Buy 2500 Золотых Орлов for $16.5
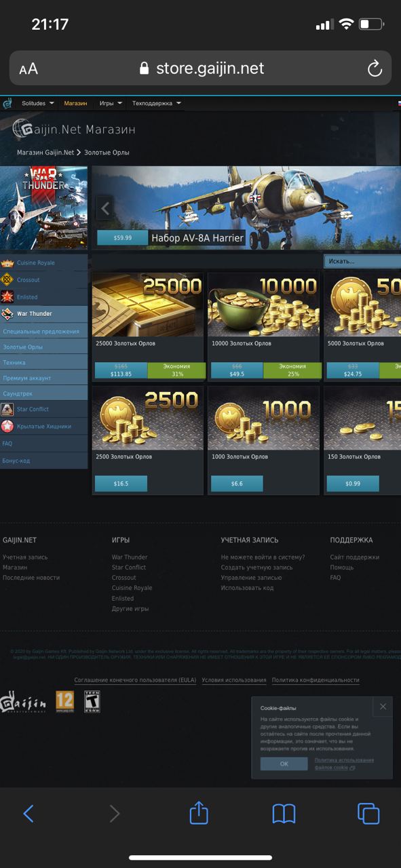Image resolution: width=401 pixels, height=868 pixels. point(121,484)
